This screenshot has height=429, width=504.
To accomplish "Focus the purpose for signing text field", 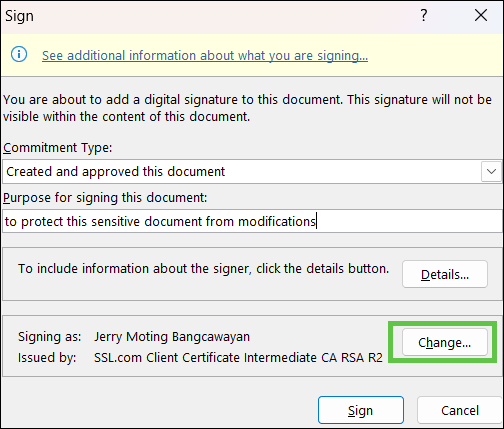I will [x=252, y=221].
